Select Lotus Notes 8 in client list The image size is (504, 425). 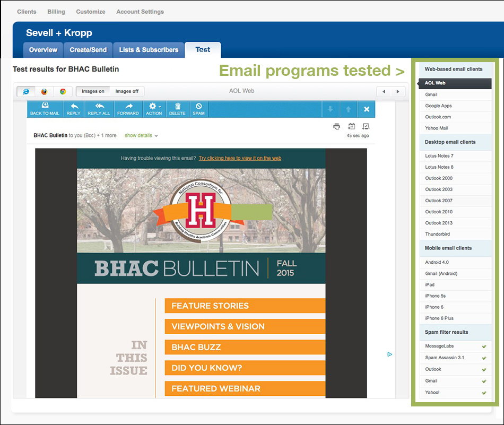click(x=456, y=167)
